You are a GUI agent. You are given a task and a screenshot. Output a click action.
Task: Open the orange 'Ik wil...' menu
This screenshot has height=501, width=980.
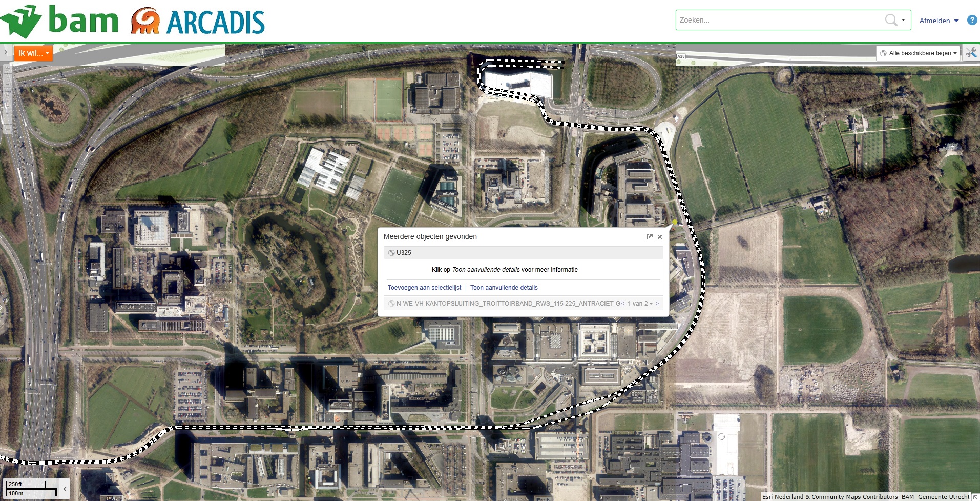[x=33, y=53]
